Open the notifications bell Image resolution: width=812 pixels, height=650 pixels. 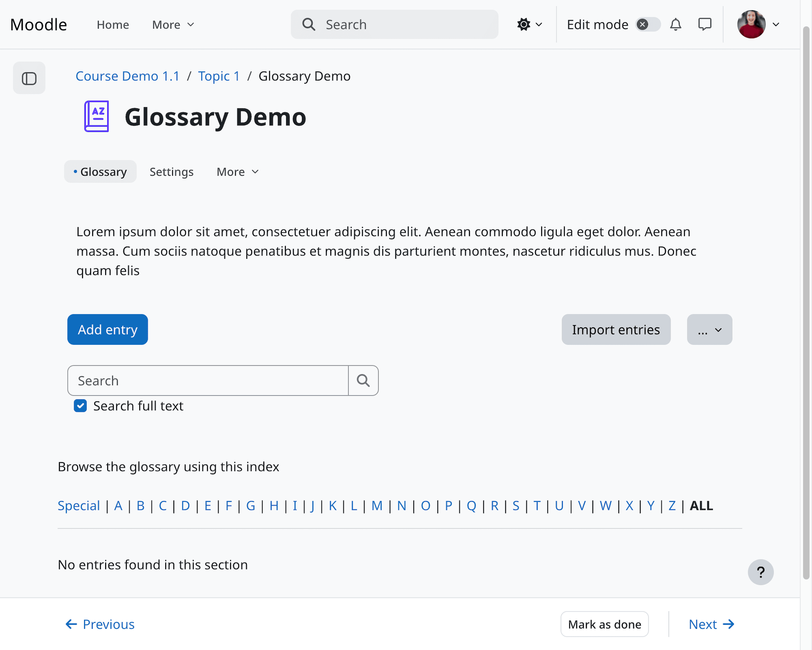[676, 24]
